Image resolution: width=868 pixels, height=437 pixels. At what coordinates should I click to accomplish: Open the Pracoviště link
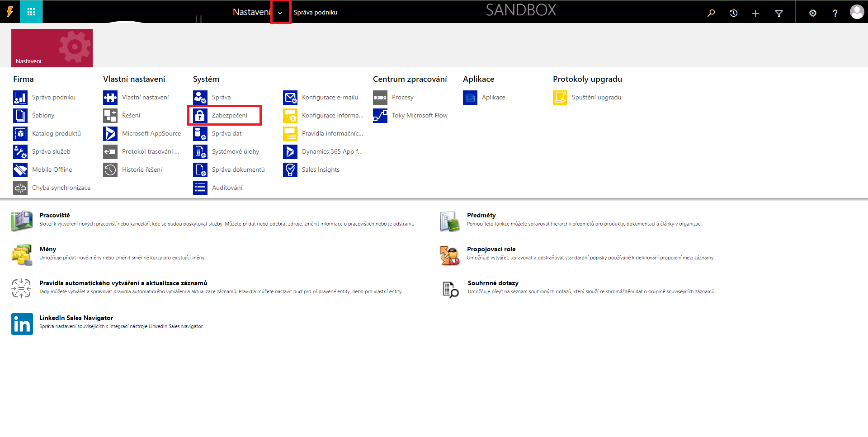[x=54, y=216]
